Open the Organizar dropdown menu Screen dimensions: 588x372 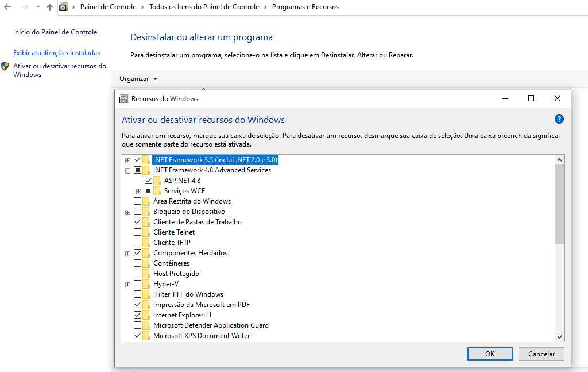[138, 79]
